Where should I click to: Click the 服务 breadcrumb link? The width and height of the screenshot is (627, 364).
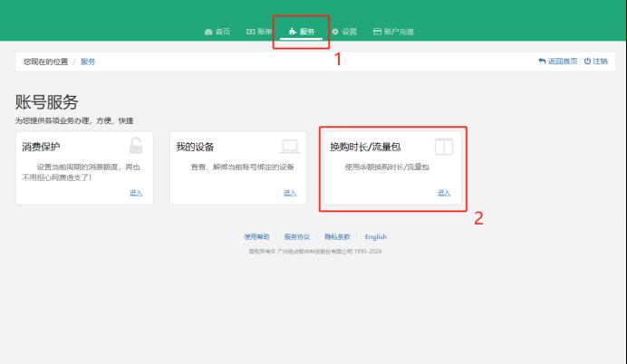pos(88,62)
